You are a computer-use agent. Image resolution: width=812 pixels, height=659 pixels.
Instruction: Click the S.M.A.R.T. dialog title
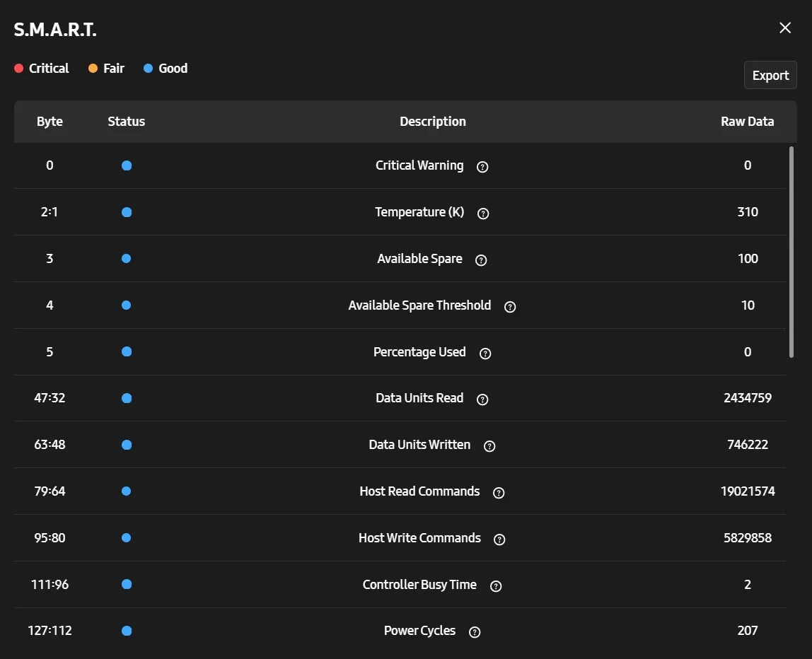coord(55,30)
